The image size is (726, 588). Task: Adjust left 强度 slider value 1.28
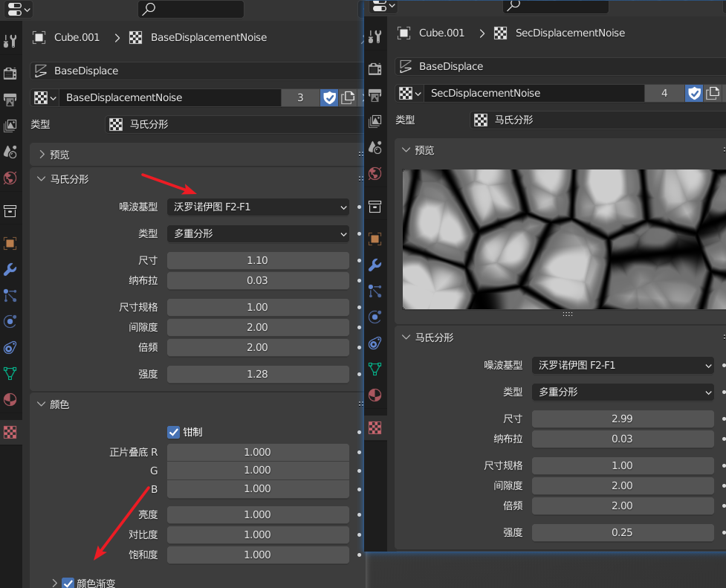coord(258,374)
